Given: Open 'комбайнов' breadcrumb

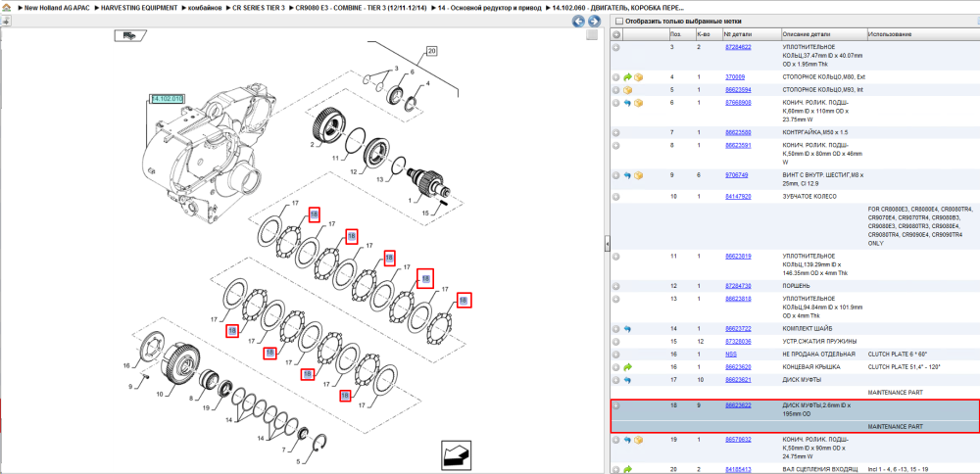Looking at the screenshot, I should [205, 9].
